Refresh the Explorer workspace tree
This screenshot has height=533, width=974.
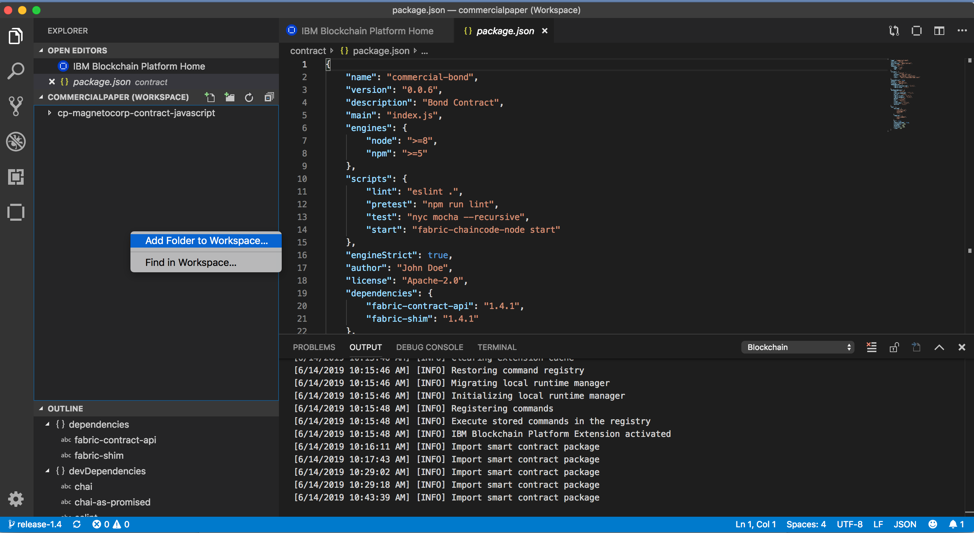click(x=249, y=98)
